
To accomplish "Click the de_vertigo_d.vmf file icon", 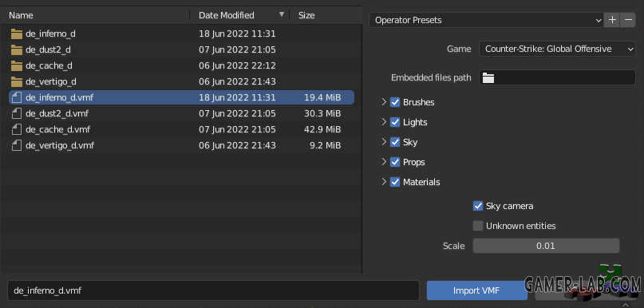I will (x=17, y=145).
